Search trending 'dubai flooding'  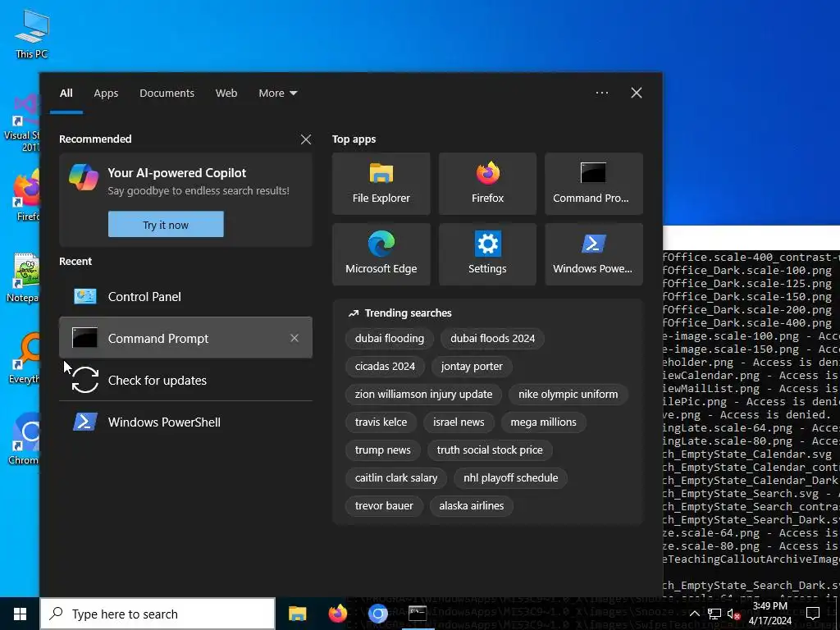389,338
